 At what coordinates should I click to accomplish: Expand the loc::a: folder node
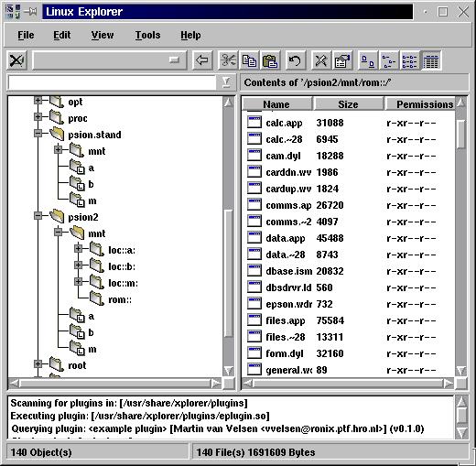[78, 248]
